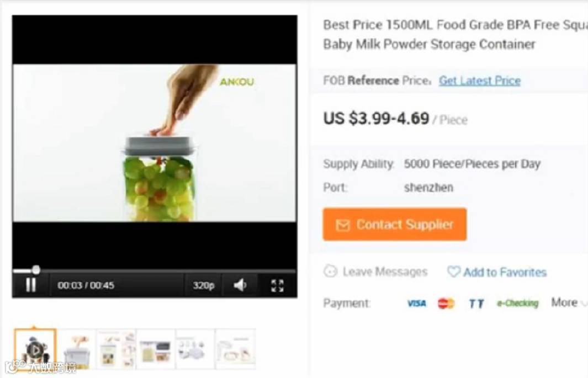Open the second product thumbnail
588x378 pixels.
tap(77, 349)
